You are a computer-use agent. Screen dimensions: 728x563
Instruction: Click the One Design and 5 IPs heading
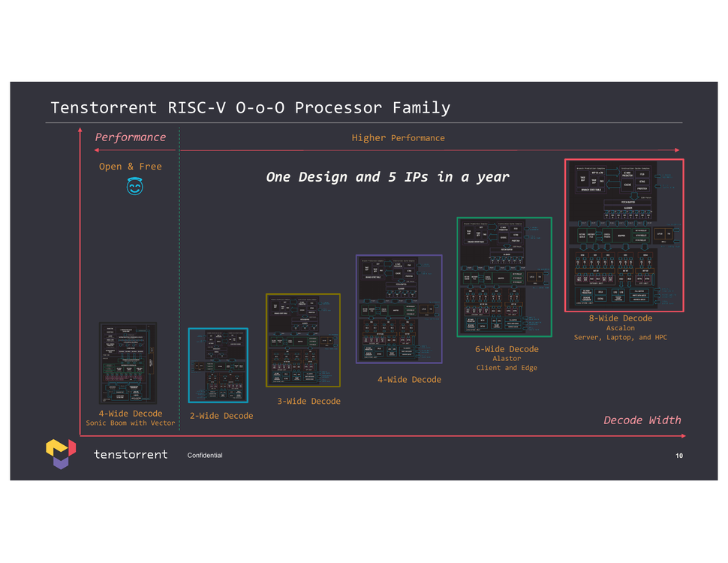pos(388,177)
